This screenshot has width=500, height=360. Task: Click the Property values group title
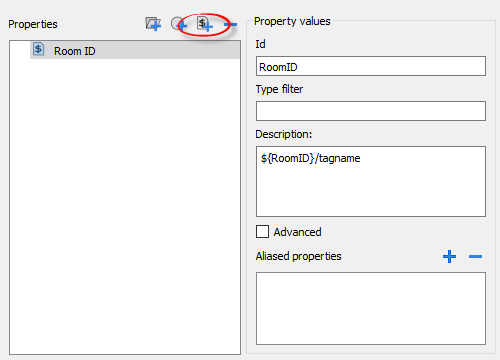click(292, 21)
